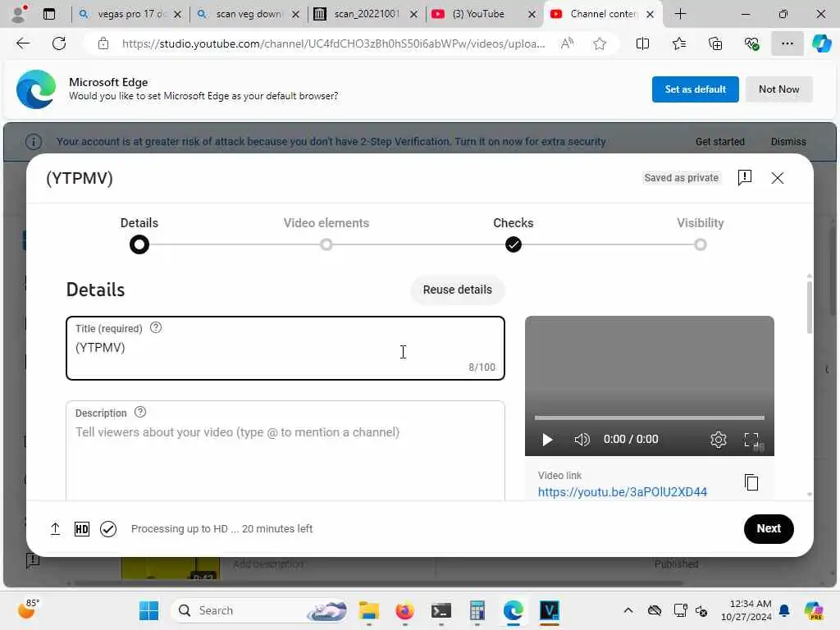Play the video preview

pyautogui.click(x=547, y=440)
